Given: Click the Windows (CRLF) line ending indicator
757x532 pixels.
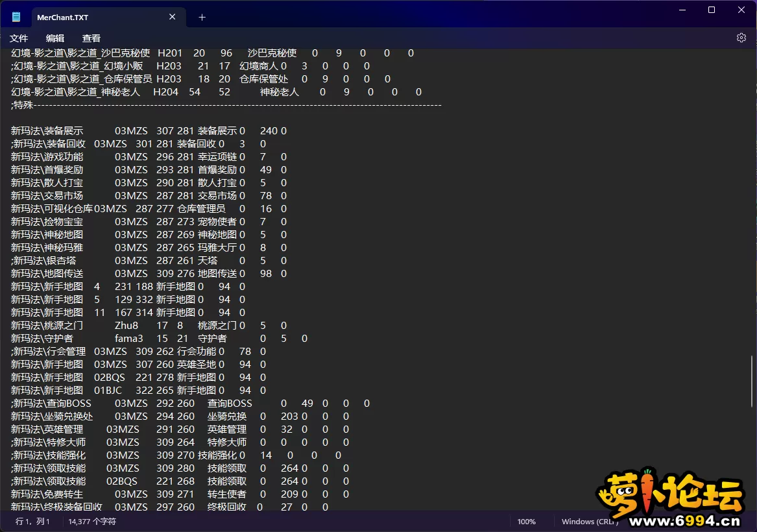Looking at the screenshot, I should pyautogui.click(x=586, y=522).
